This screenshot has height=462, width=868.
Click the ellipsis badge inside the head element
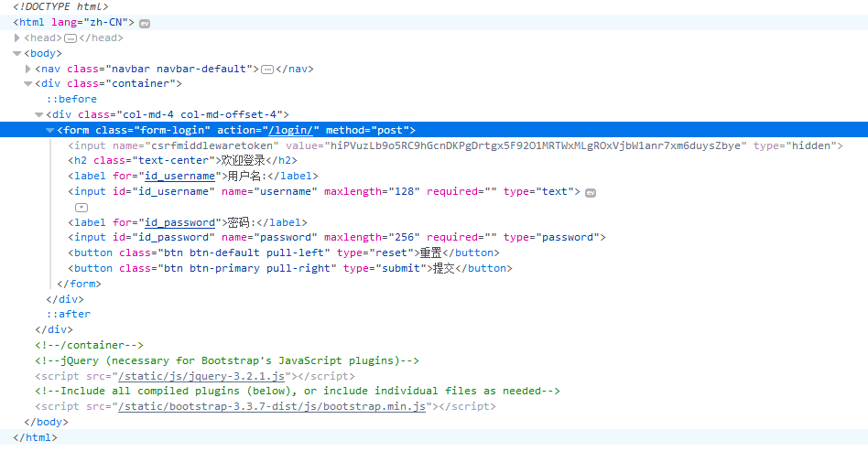tap(71, 38)
